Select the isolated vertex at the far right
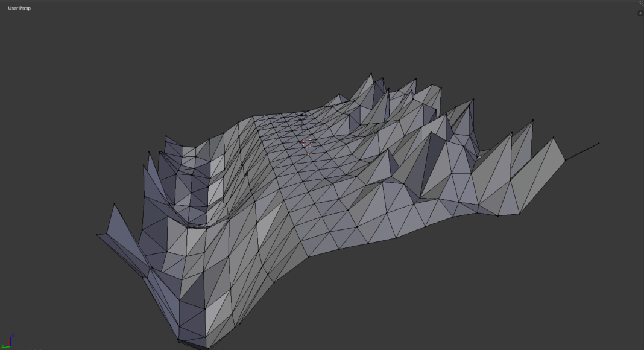 (598, 144)
